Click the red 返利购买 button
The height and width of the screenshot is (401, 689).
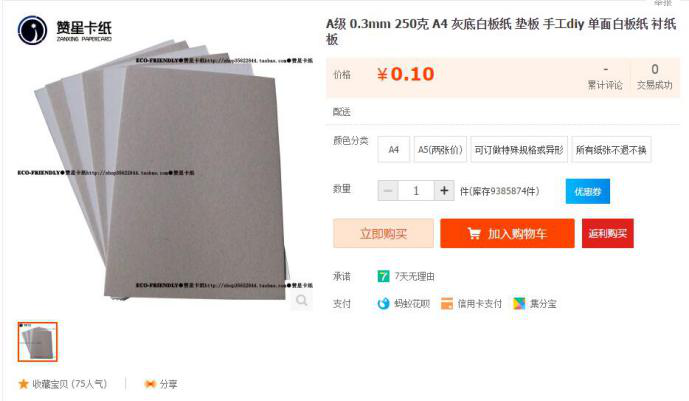click(608, 233)
